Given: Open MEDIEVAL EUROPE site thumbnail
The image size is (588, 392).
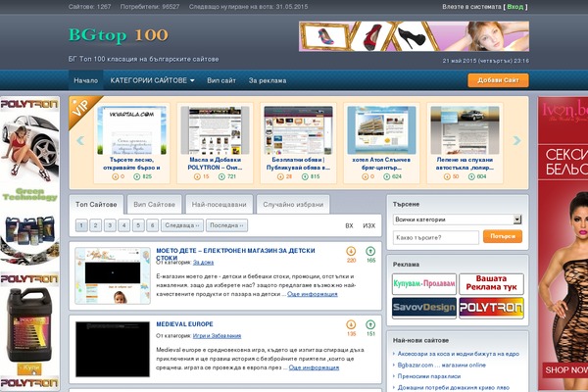Looking at the screenshot, I should click(113, 349).
